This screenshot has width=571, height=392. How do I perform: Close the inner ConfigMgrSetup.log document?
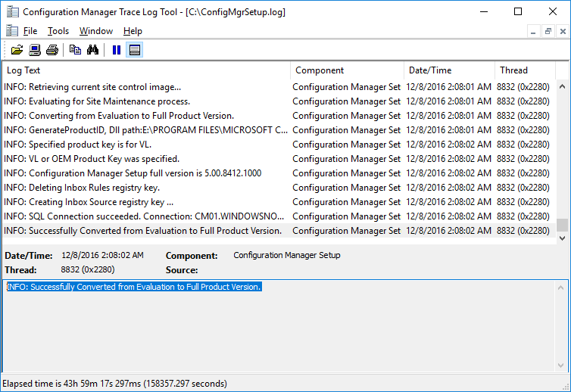[563, 31]
